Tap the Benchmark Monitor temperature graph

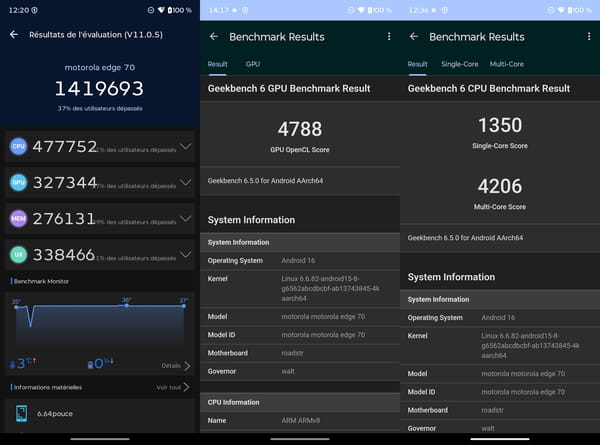[100, 320]
